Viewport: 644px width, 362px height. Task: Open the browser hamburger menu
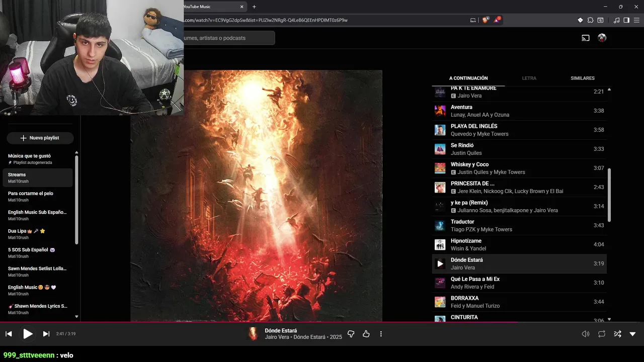pos(636,20)
